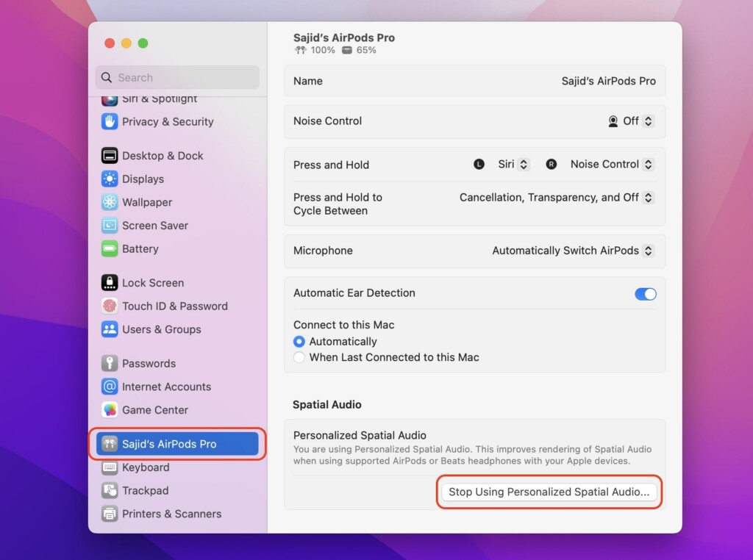Choose When Last Connected to this Mac
This screenshot has height=560, width=753.
[x=299, y=358]
